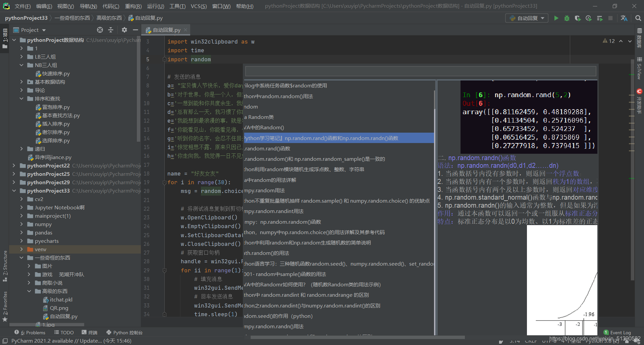
Task: Click the 一些奇怪的东西 breadcrumb
Action: pos(72,18)
